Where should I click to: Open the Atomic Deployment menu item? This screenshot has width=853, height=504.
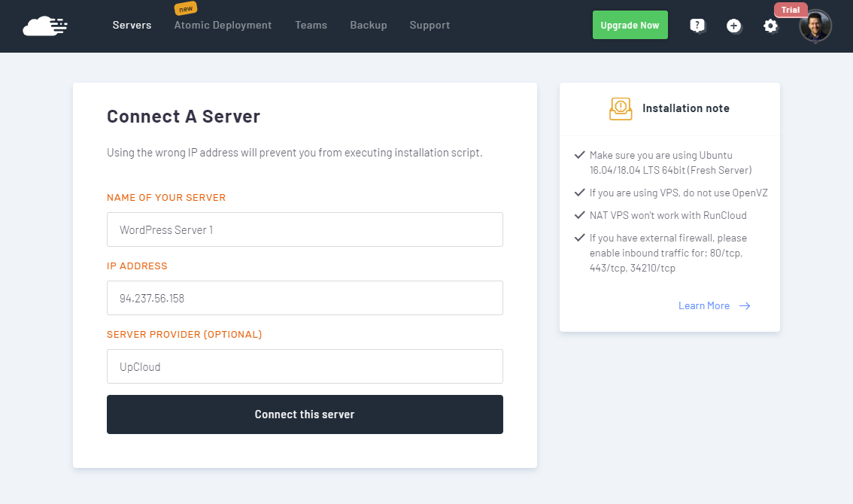pyautogui.click(x=223, y=26)
